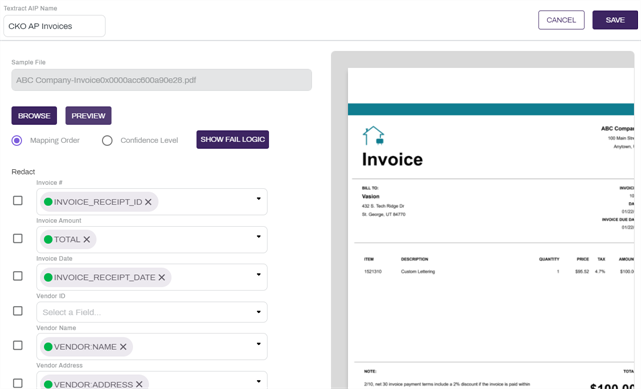Image resolution: width=641 pixels, height=389 pixels.
Task: Click the DESCRIPTION column header in preview
Action: [x=415, y=259]
